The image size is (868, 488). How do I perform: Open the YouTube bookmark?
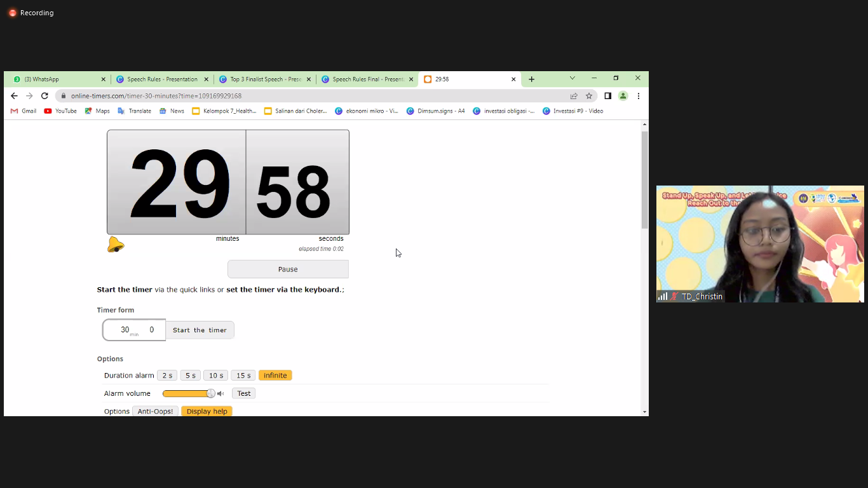pos(60,111)
